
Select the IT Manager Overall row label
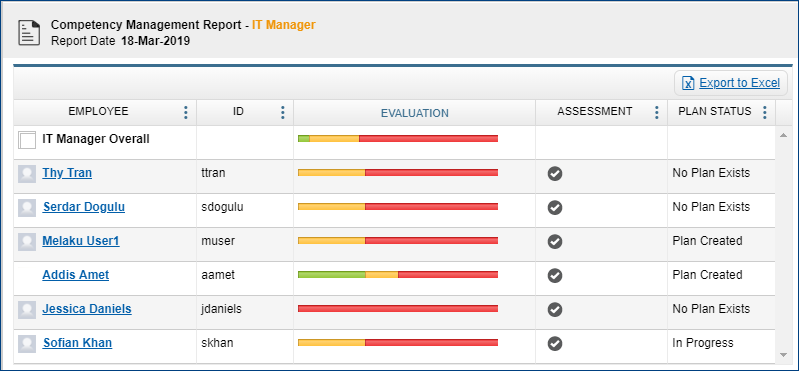coord(96,139)
